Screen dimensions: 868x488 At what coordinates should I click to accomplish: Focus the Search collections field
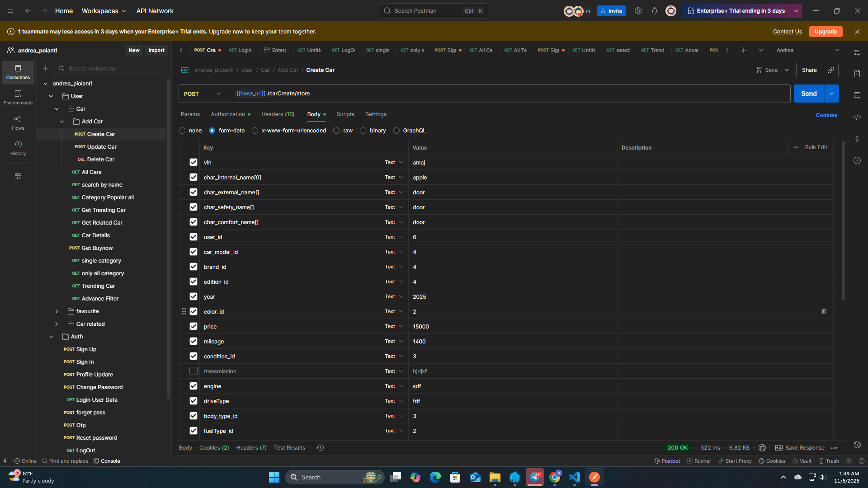pyautogui.click(x=111, y=68)
